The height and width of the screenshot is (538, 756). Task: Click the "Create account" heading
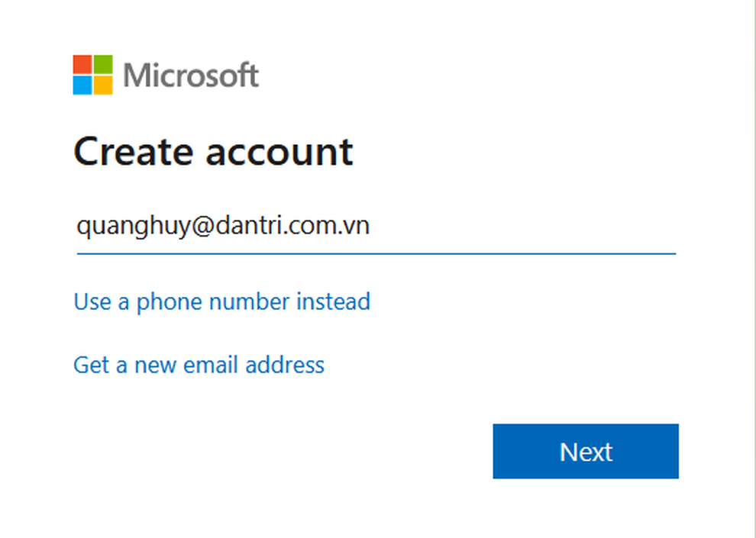(213, 151)
